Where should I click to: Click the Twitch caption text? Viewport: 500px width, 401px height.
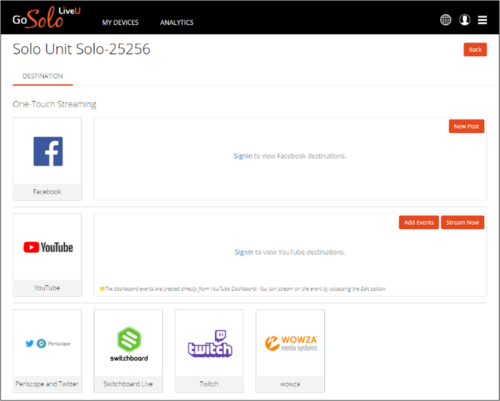pos(209,384)
